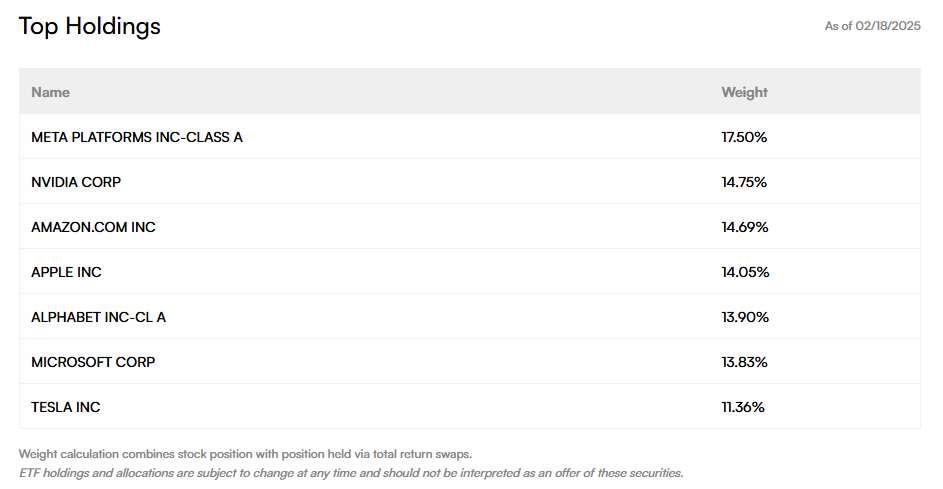Click the As of 02/18/2025 date

click(873, 26)
